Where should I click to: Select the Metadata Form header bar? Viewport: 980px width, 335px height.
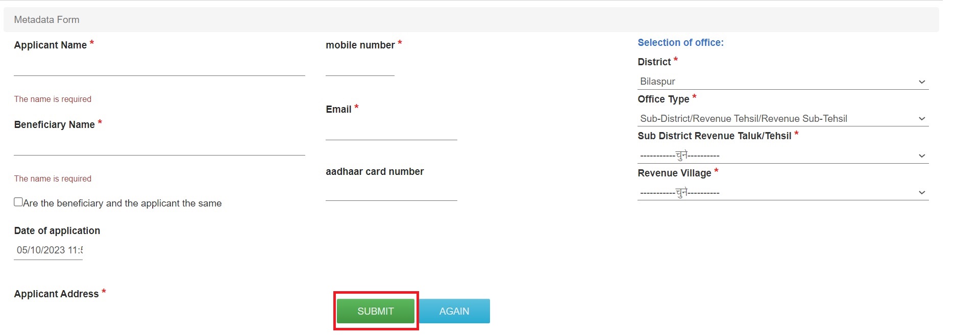pos(46,19)
